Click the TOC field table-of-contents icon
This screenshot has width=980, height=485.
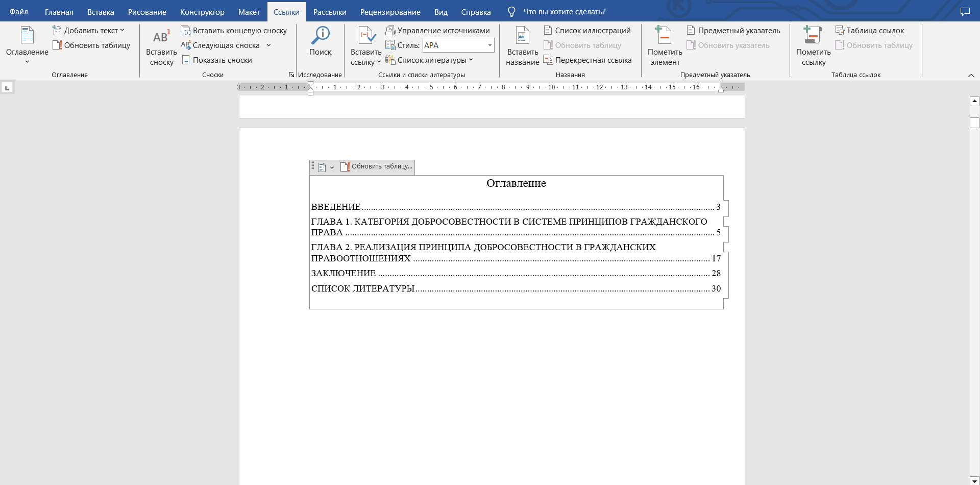coord(322,167)
